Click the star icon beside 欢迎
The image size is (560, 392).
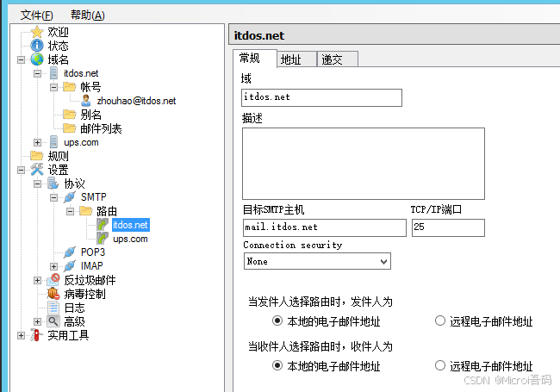click(37, 32)
